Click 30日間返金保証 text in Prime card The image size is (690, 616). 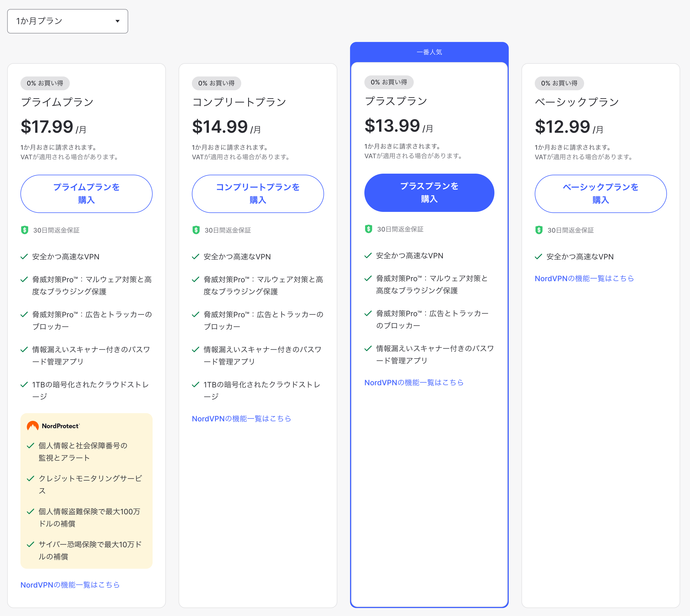pyautogui.click(x=57, y=230)
